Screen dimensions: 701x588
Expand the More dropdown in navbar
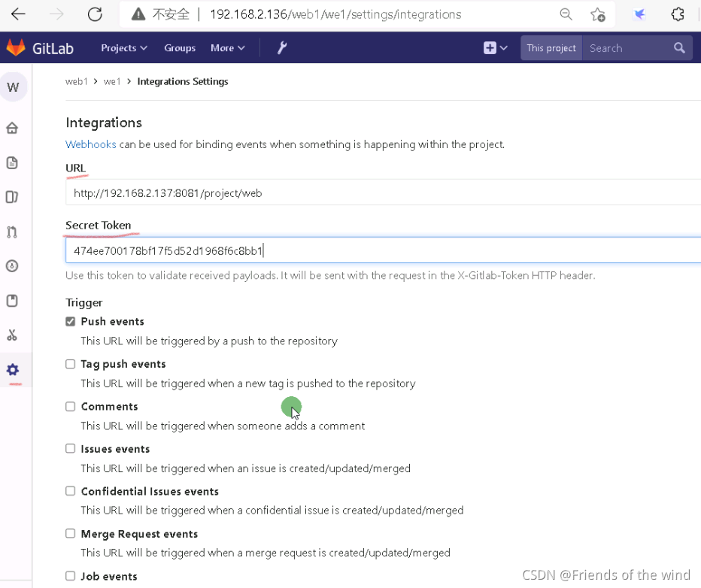pos(228,48)
